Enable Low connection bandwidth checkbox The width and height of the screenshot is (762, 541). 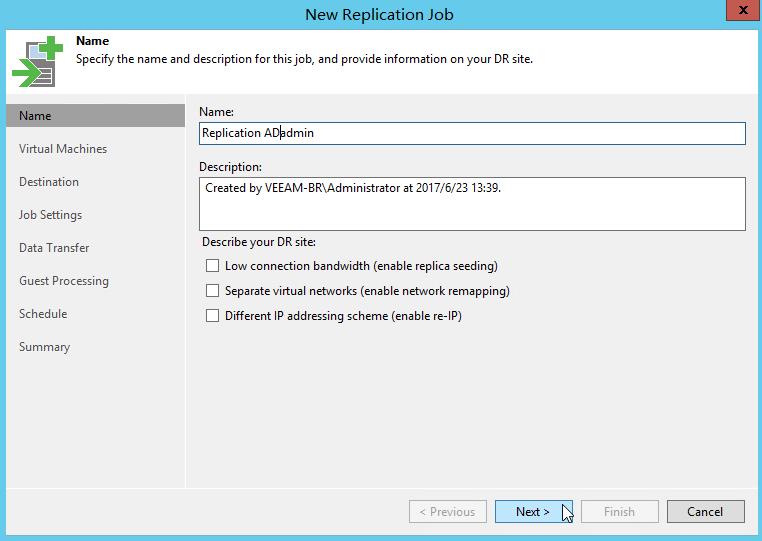pos(212,265)
